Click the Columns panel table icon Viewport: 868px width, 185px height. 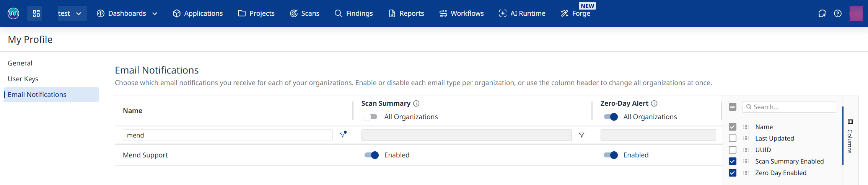850,122
